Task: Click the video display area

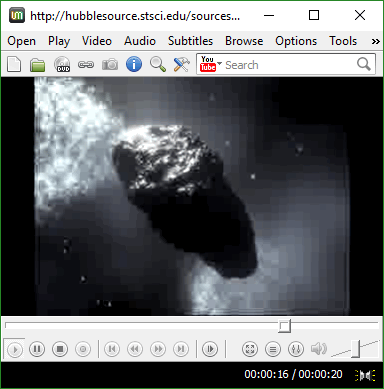Action: click(192, 196)
